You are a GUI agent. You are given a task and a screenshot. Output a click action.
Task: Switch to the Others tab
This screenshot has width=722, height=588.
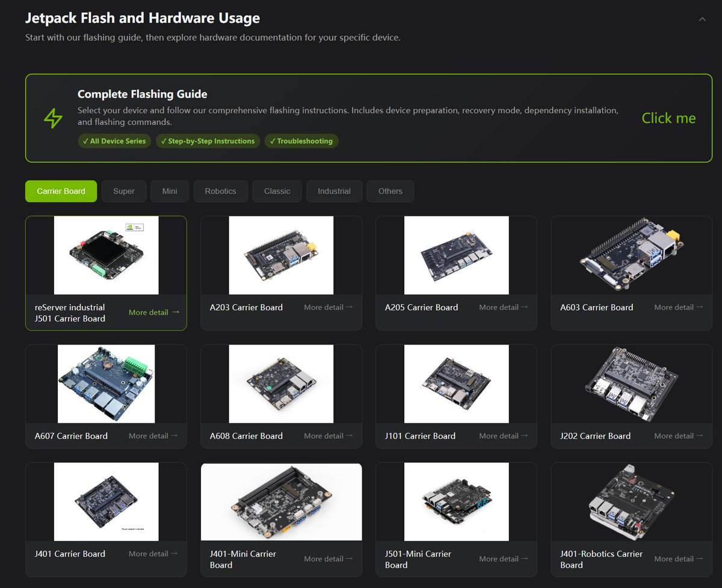coord(390,191)
